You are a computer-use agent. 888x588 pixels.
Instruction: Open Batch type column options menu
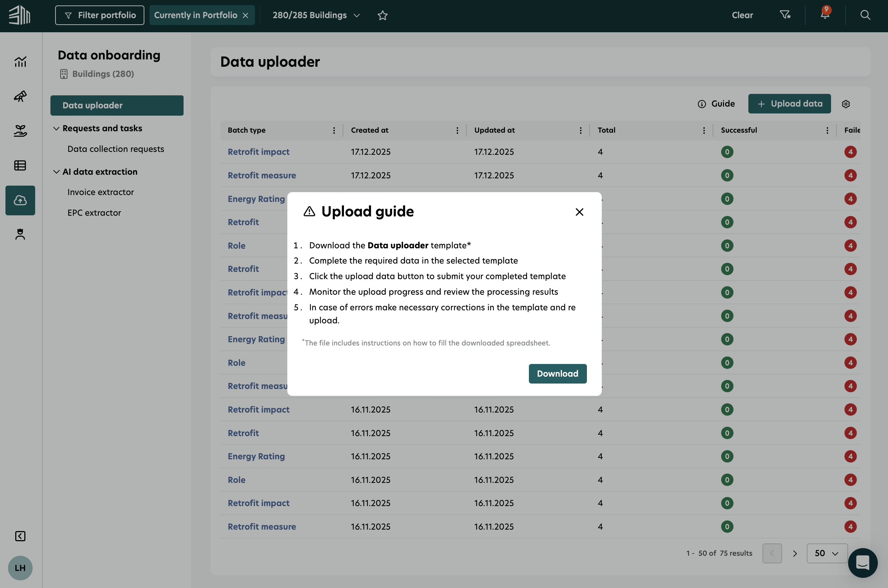pyautogui.click(x=334, y=130)
